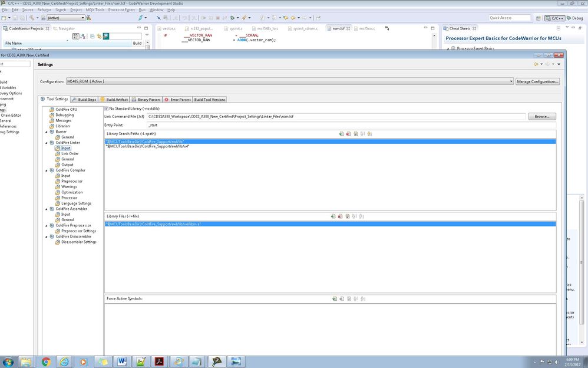Switch to the Build Steps tab
The height and width of the screenshot is (368, 588).
click(x=84, y=100)
